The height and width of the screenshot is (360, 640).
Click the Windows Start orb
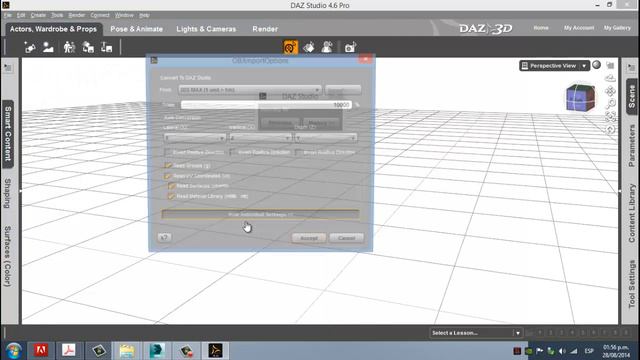[x=13, y=351]
